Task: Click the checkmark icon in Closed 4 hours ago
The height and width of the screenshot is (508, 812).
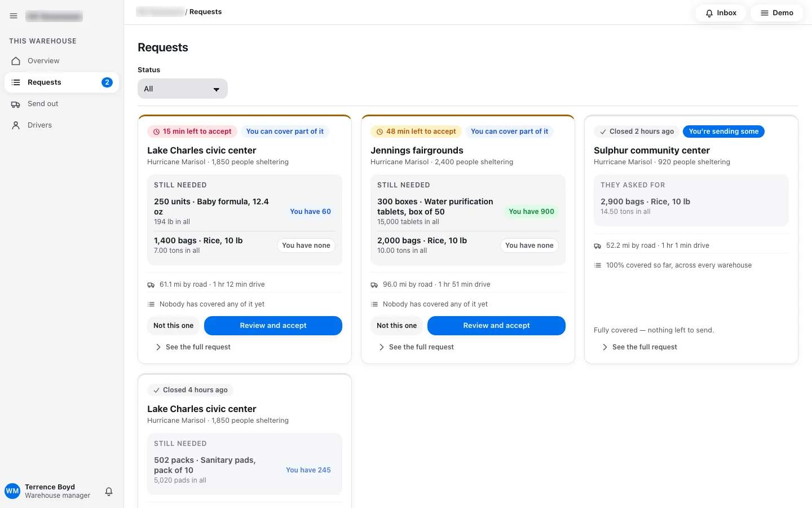Action: (157, 390)
